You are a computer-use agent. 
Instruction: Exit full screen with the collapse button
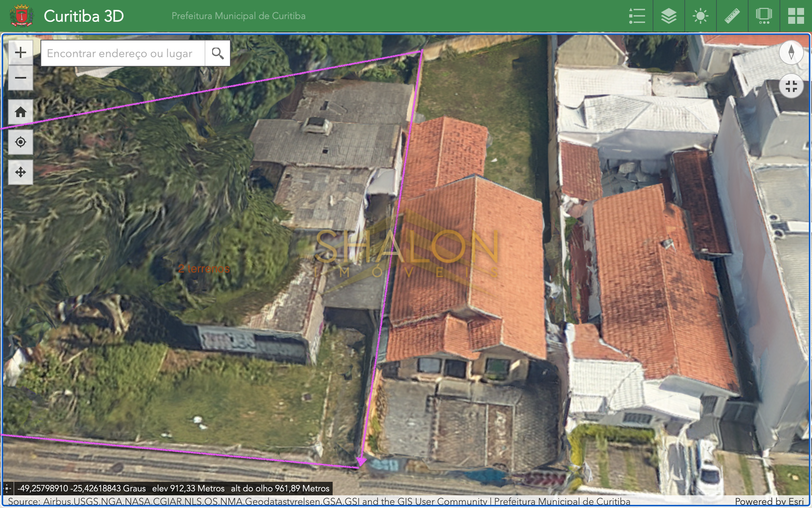click(x=791, y=86)
